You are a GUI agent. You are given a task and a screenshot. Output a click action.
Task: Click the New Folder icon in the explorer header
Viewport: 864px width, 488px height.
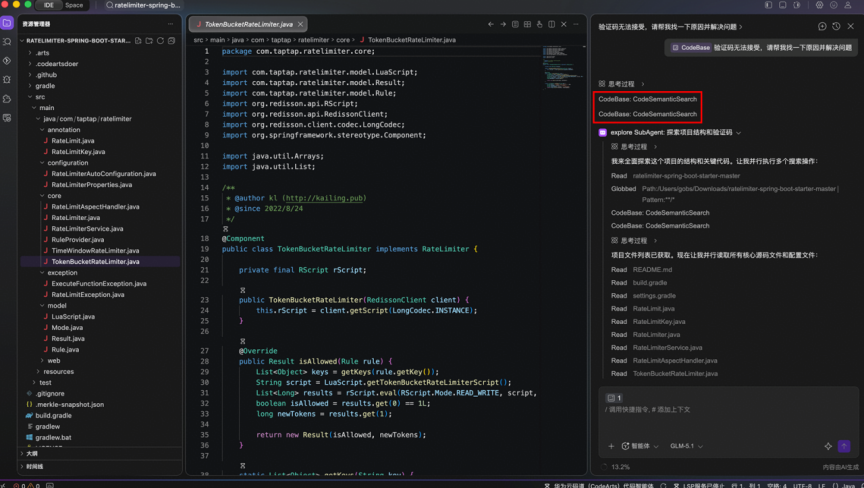coord(149,41)
